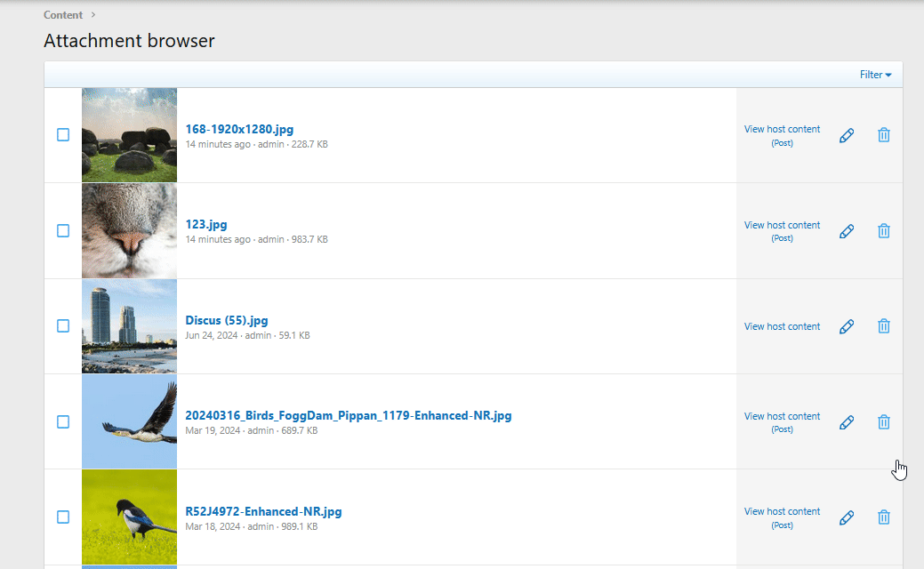Delete the Discus (55).jpg attachment
This screenshot has width=924, height=569.
884,326
